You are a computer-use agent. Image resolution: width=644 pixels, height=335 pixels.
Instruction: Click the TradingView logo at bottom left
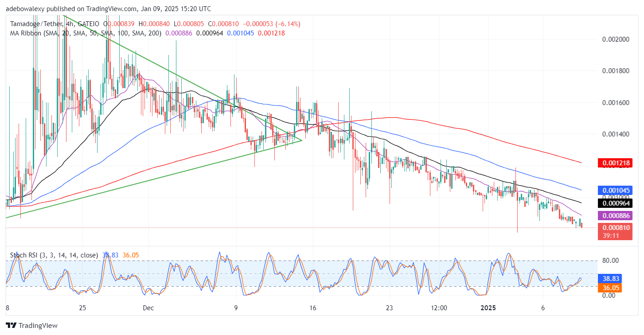coord(31,325)
